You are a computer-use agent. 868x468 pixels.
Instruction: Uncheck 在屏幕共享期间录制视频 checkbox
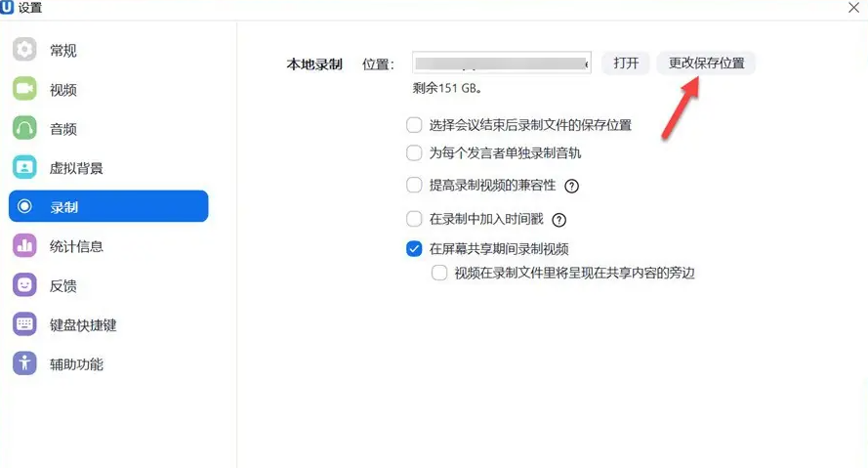pyautogui.click(x=414, y=249)
